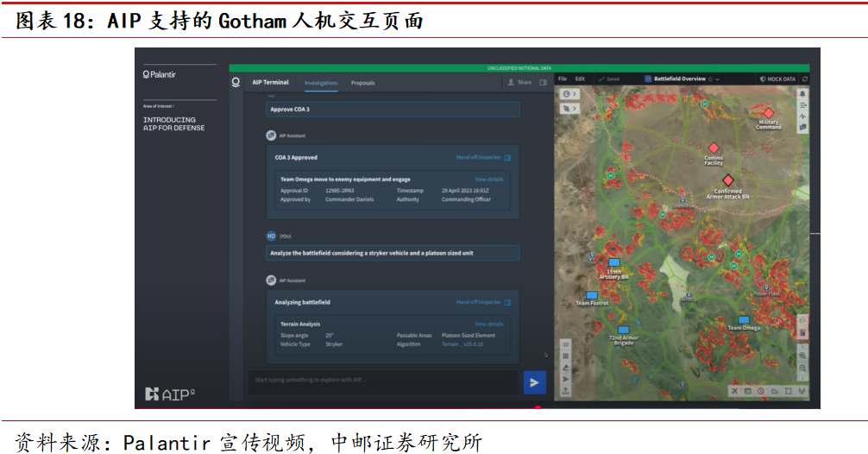Click the 'Commander Daniels' approver value
The height and width of the screenshot is (454, 868).
coord(349,199)
